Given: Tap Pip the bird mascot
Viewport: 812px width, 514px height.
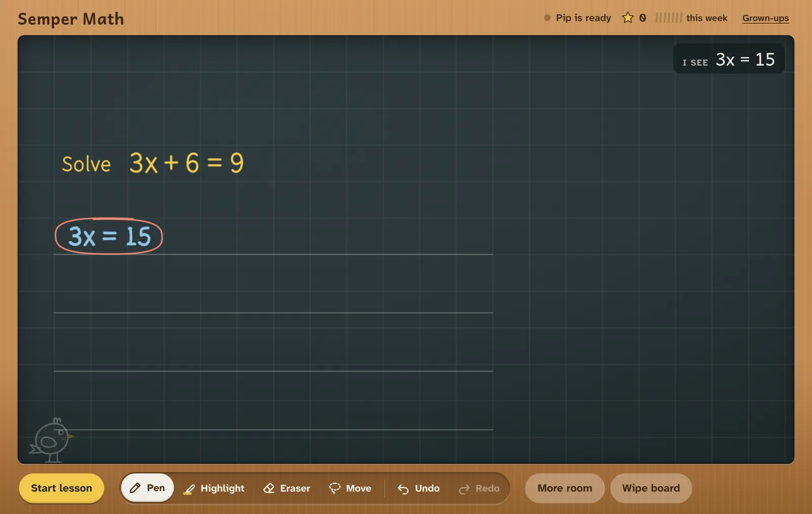Looking at the screenshot, I should pos(52,440).
